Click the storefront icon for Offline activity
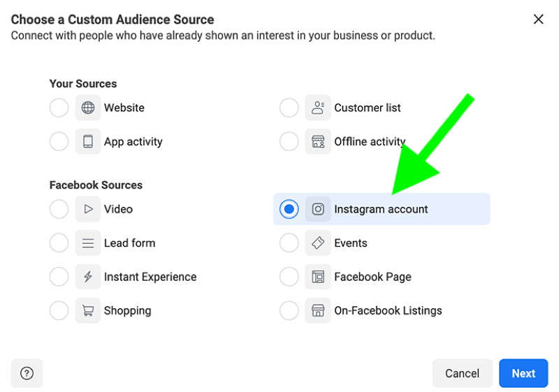This screenshot has height=392, width=559. (318, 141)
